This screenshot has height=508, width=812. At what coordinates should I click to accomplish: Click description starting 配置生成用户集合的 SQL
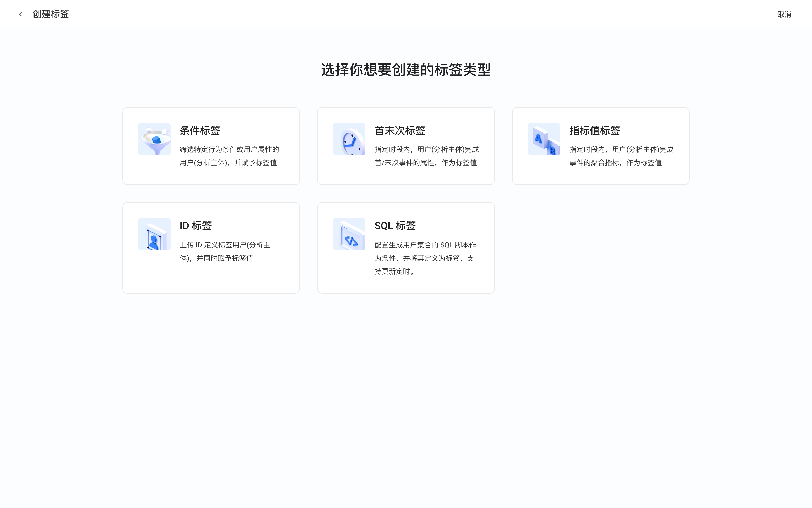pyautogui.click(x=425, y=258)
